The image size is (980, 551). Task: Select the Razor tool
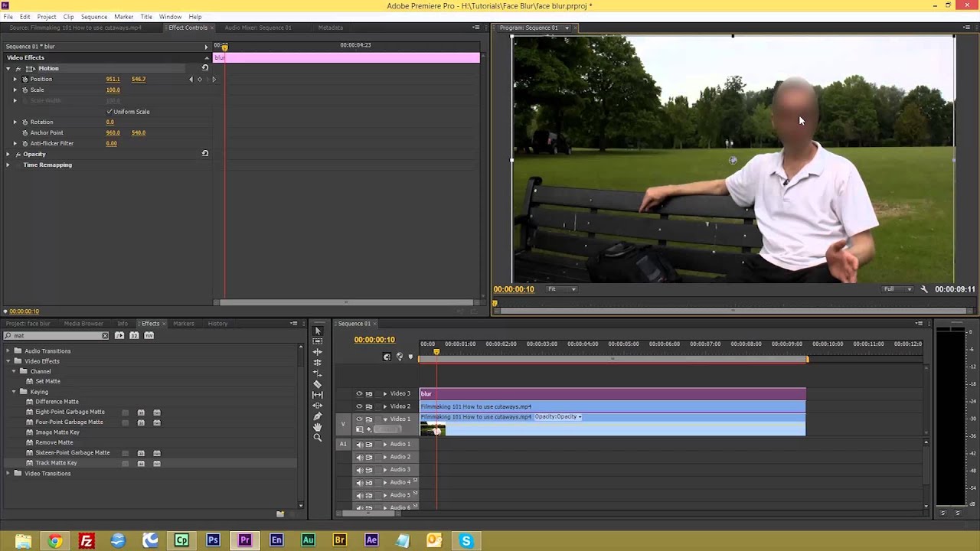tap(318, 384)
